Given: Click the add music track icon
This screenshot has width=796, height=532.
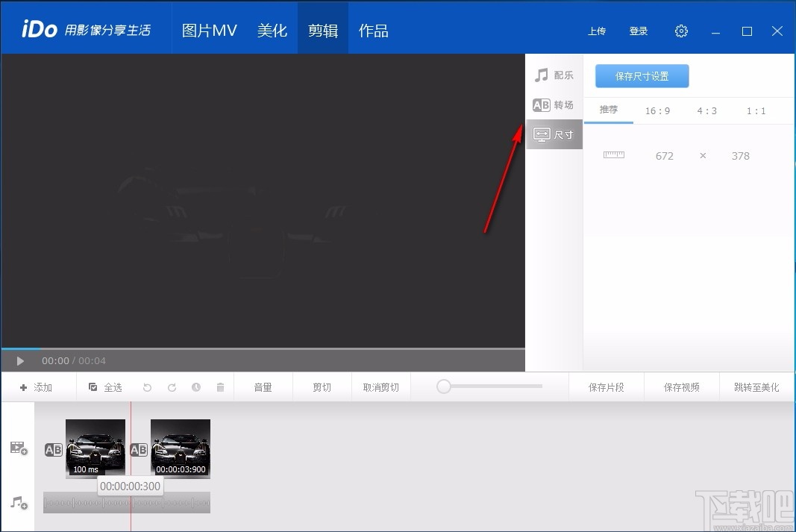Looking at the screenshot, I should [19, 503].
